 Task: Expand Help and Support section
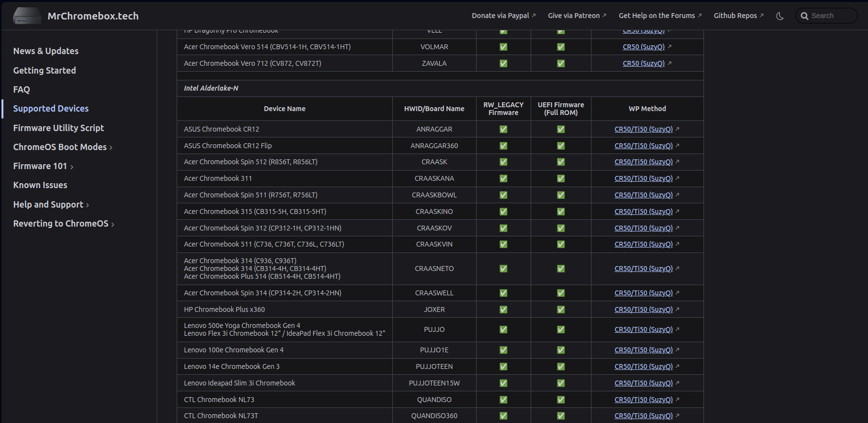click(x=51, y=205)
